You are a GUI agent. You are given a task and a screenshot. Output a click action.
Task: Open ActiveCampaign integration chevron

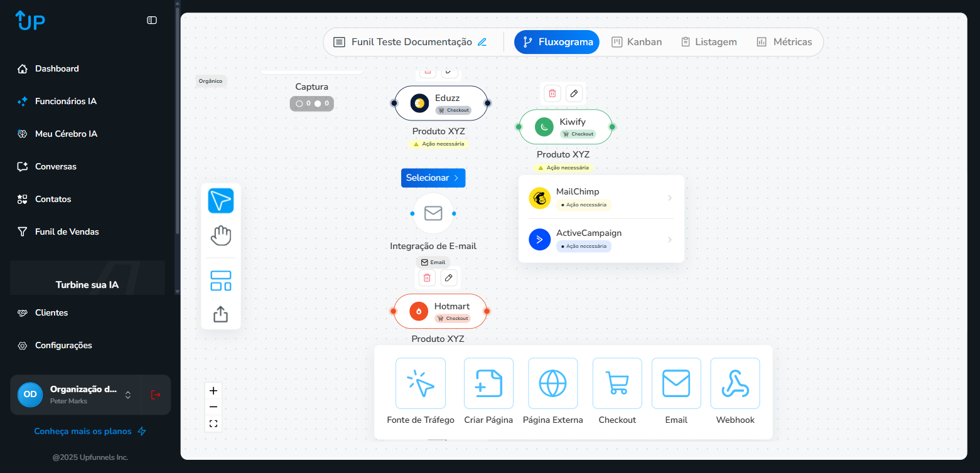click(x=669, y=240)
